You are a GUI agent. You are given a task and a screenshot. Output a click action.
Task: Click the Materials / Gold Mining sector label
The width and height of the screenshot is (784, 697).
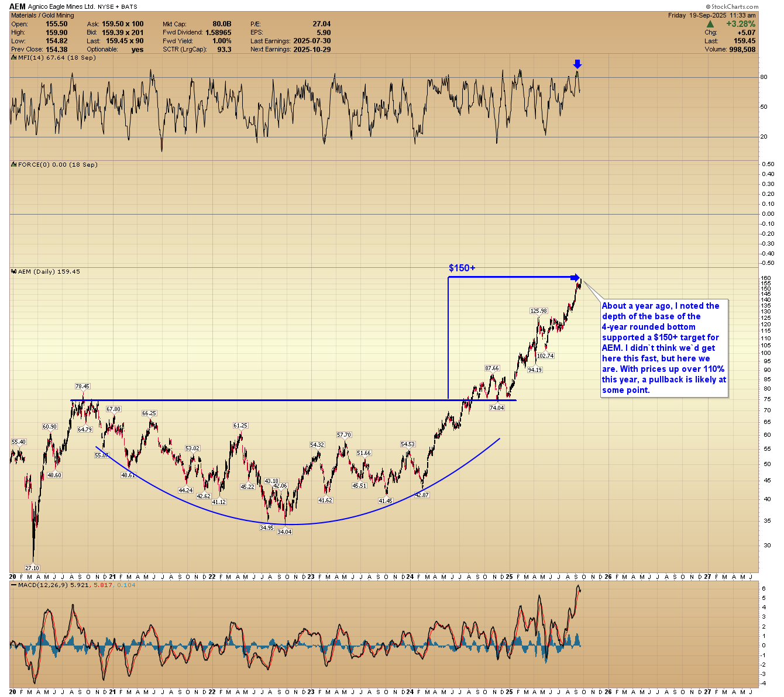pos(43,15)
